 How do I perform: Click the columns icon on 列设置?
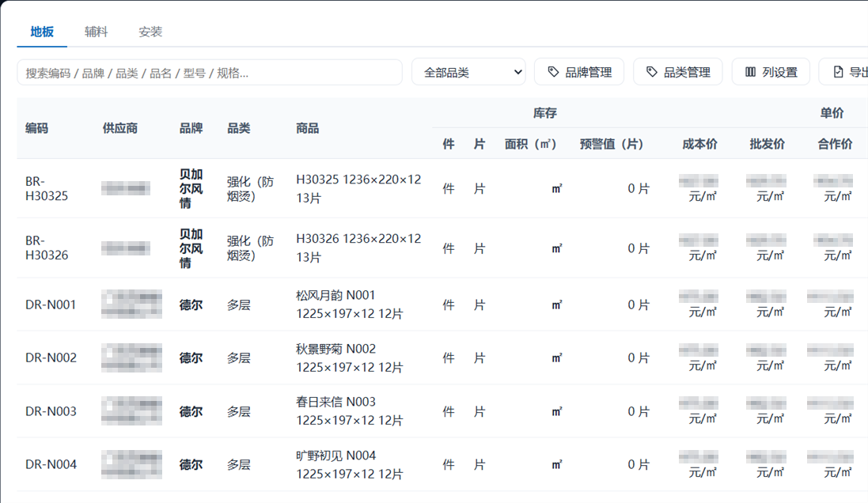751,72
